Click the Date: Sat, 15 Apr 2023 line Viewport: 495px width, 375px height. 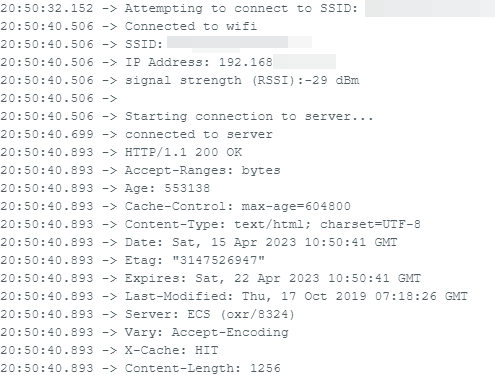point(199,242)
